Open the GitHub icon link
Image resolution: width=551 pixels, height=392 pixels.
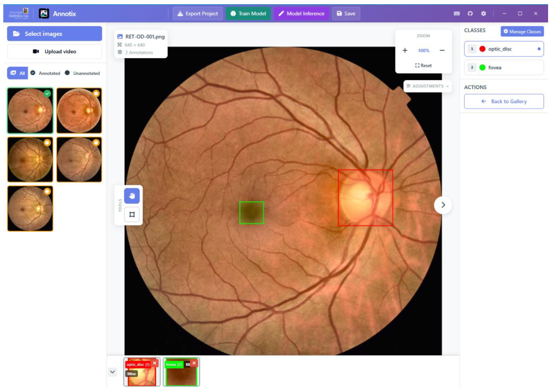(x=470, y=14)
